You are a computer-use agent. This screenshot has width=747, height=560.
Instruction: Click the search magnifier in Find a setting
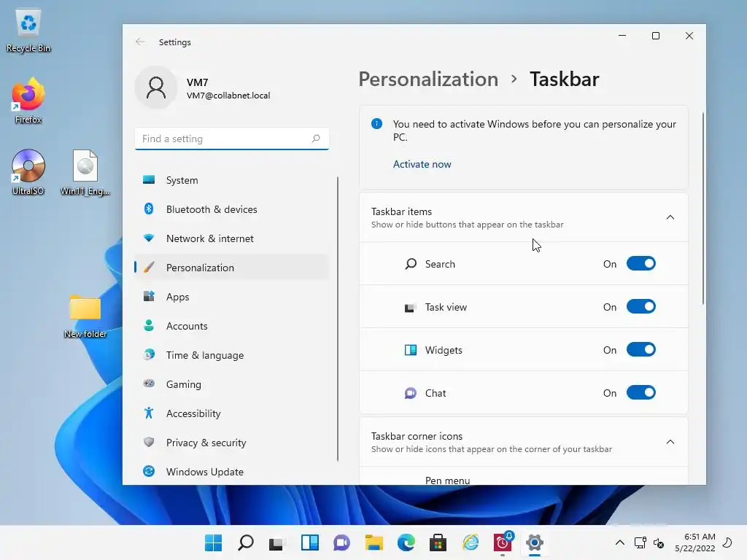click(x=316, y=139)
